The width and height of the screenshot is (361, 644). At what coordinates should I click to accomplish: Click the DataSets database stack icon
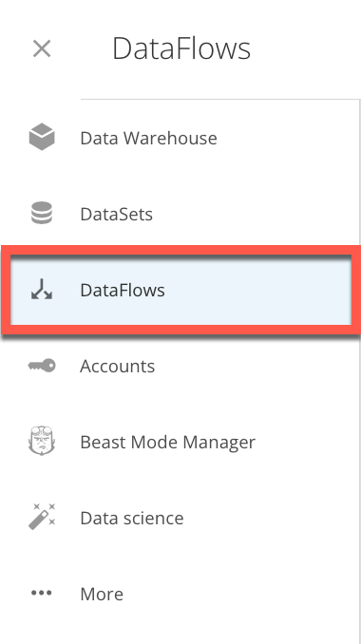[42, 213]
